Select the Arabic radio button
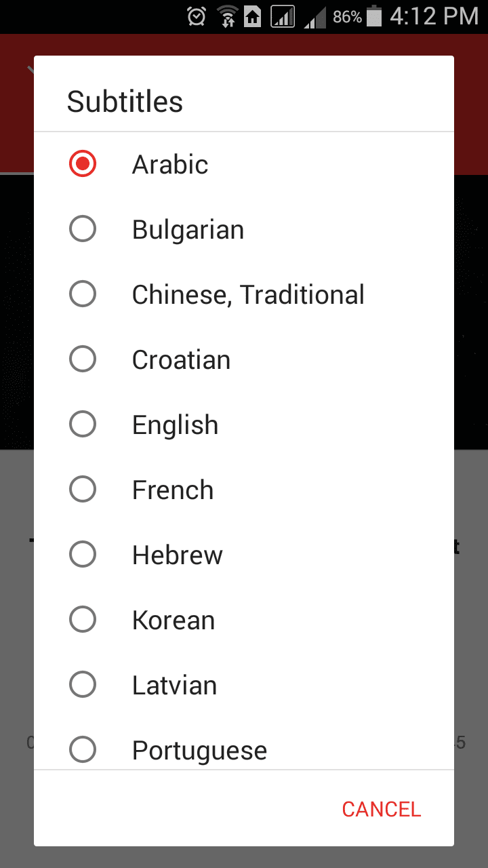Image resolution: width=488 pixels, height=868 pixels. [83, 164]
